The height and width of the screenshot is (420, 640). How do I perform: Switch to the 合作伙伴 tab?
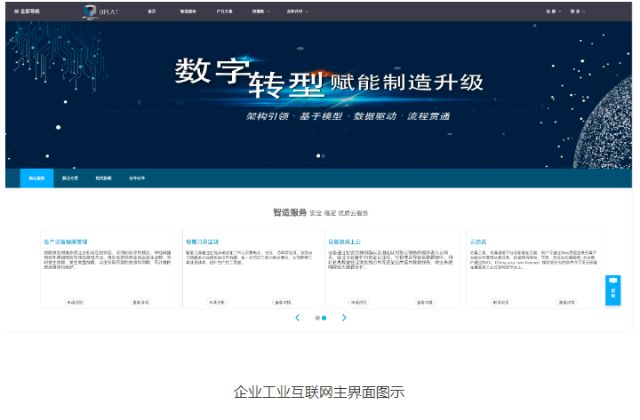(x=135, y=178)
